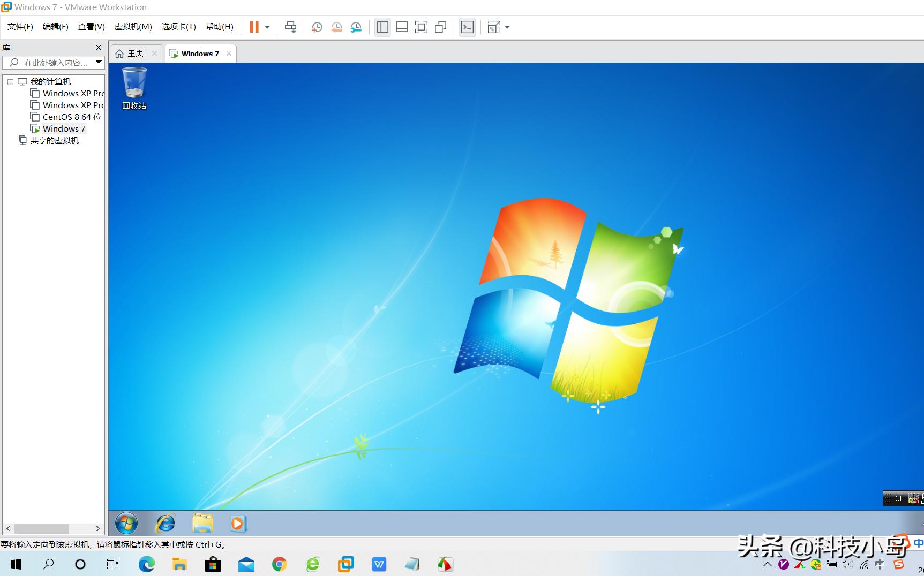The image size is (924, 576).
Task: Toggle the console view icon
Action: 467,27
